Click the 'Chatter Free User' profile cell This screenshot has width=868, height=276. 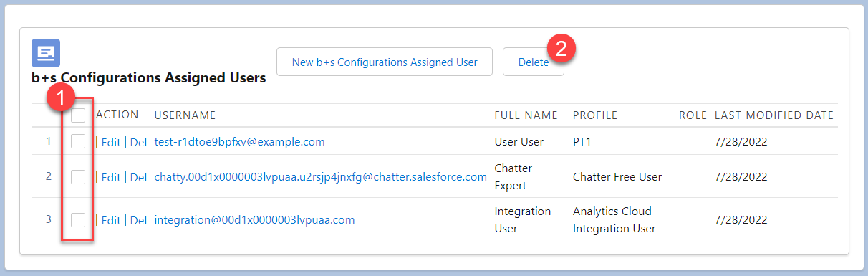[617, 176]
